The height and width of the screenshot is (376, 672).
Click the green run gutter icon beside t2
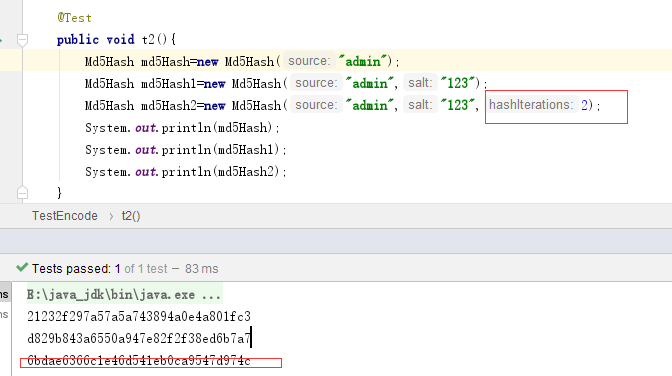[1, 40]
